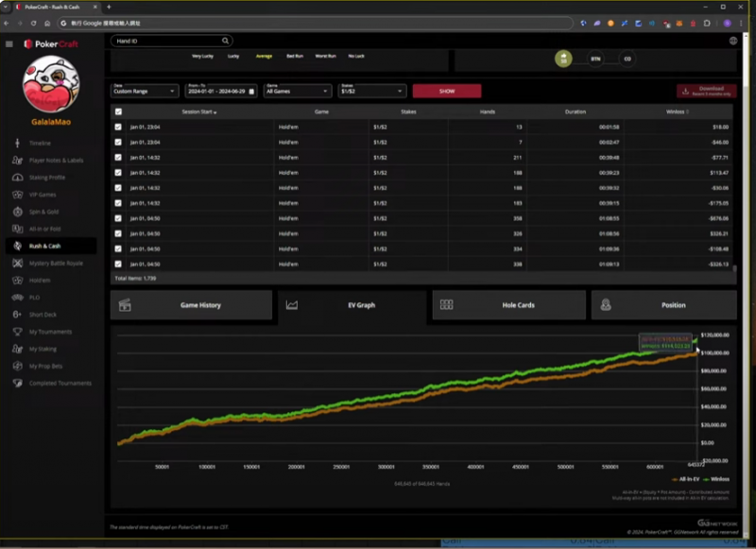Go to My Tournaments trophy item
This screenshot has width=756, height=549.
pos(50,332)
